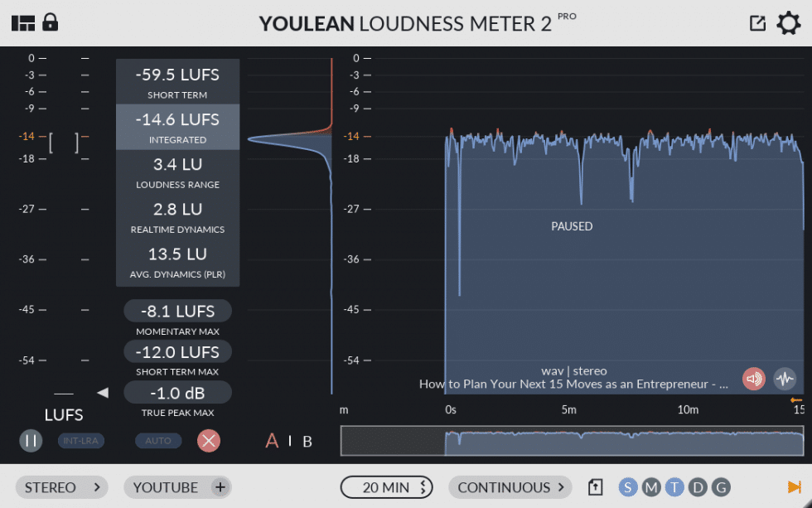Open the CONTINUOUS measurement mode dropdown
Screen dimensions: 812x508
click(510, 487)
